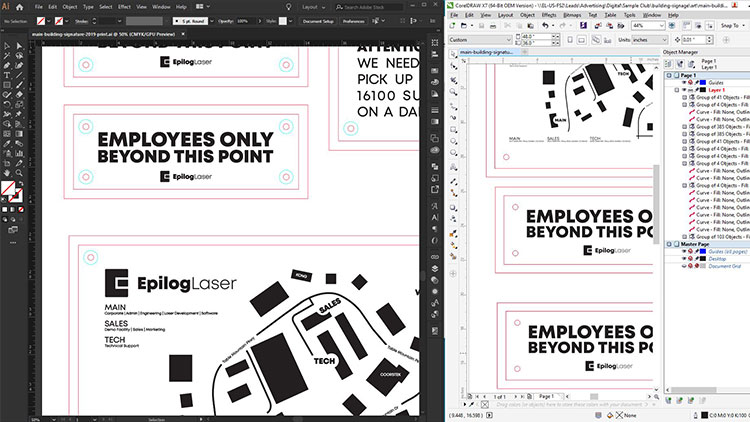This screenshot has width=750, height=422.
Task: Open Illustrator File menu
Action: coord(38,7)
